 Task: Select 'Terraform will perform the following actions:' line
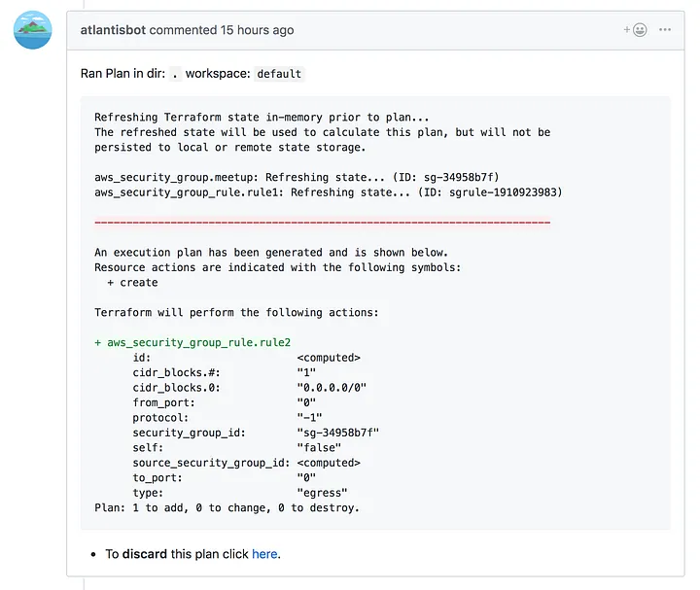click(236, 312)
